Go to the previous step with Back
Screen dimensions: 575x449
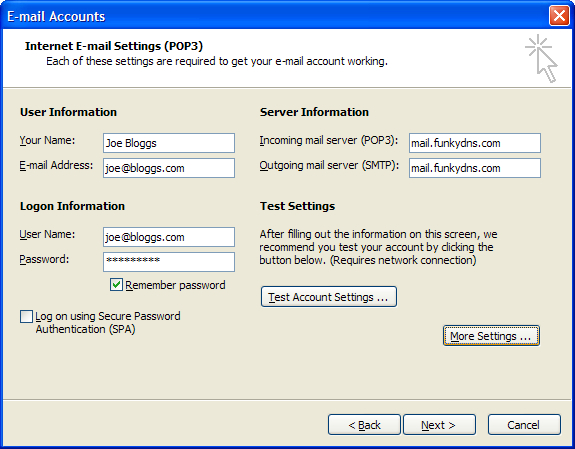[364, 425]
